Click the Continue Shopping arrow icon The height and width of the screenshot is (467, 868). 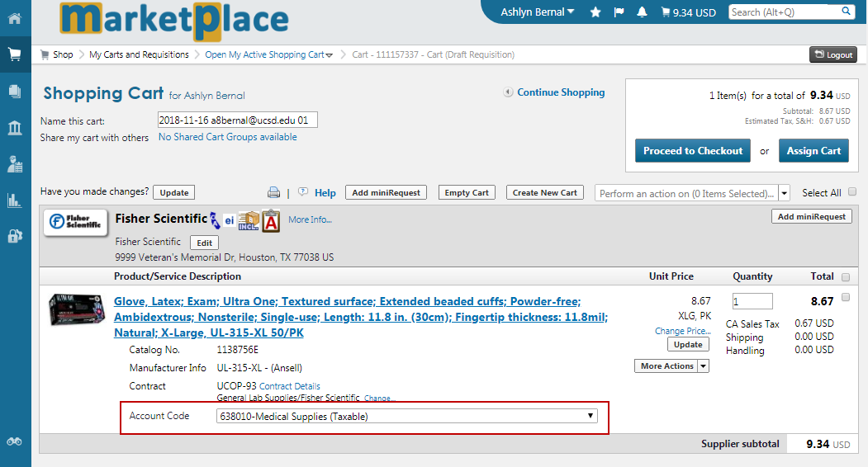508,92
